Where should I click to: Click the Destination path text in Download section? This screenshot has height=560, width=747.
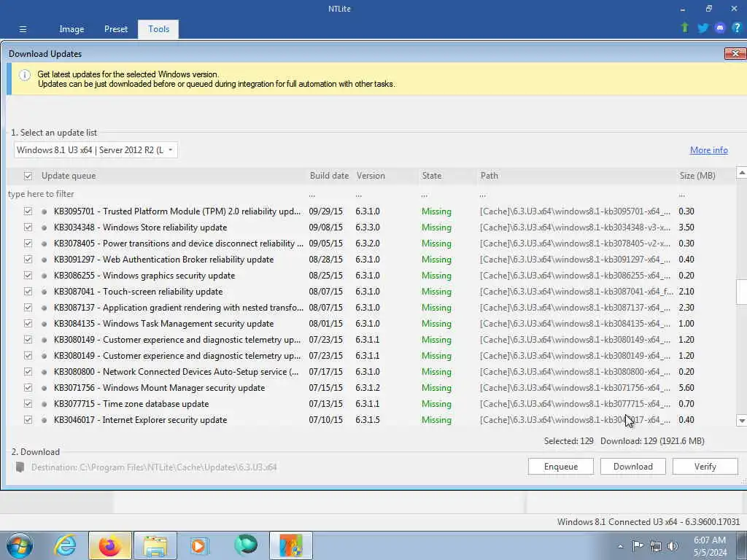[154, 467]
